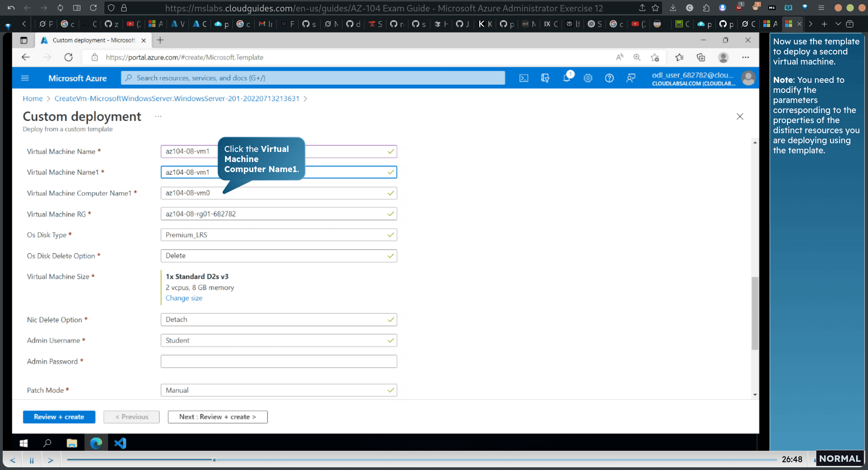
Task: Open the CreateVm-MicrosoftWindowsServer breadcrumb link
Action: tap(177, 98)
